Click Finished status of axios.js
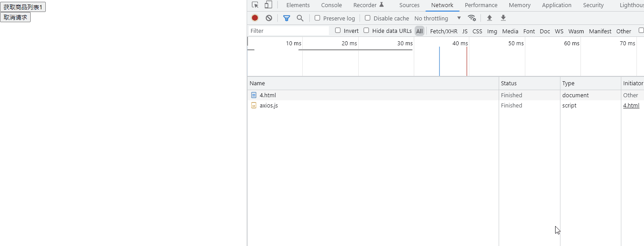Screen dimensions: 644x246 click(x=512, y=105)
